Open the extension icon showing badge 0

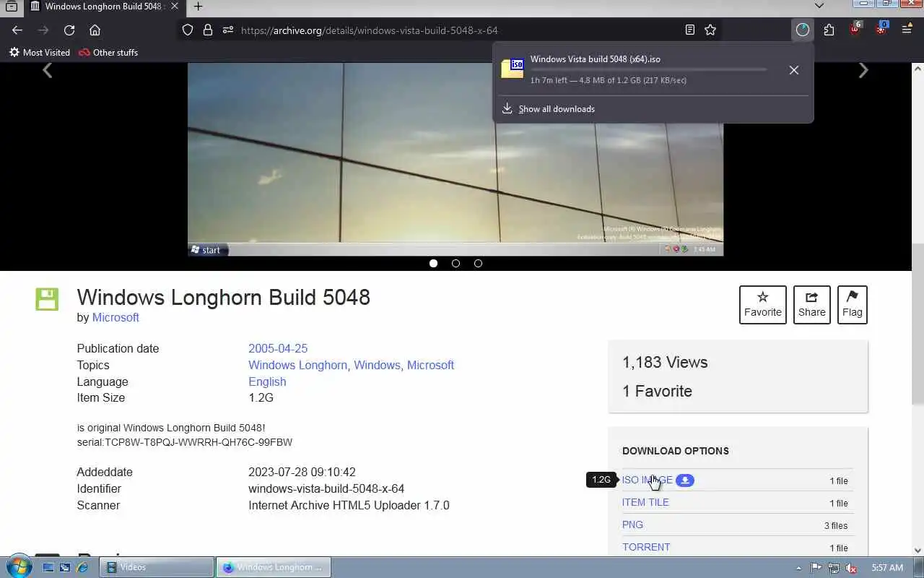tap(881, 30)
